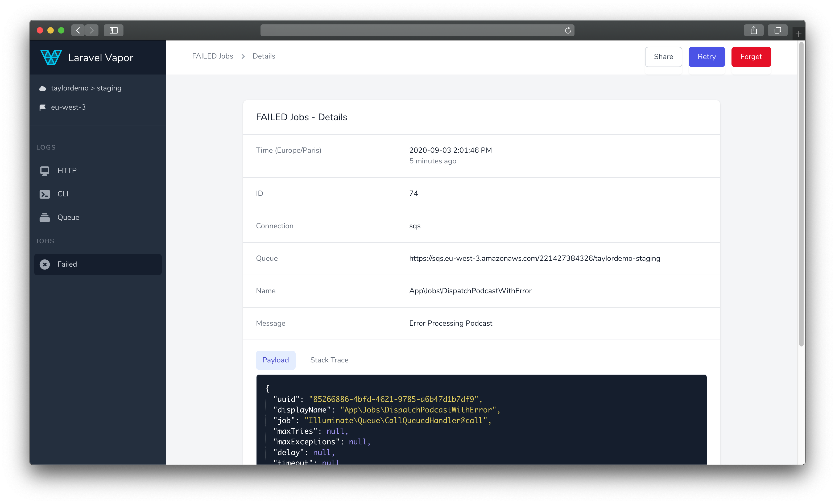Click App\Jobs\DispatchPodcastWithError name value
This screenshot has height=504, width=835.
point(470,291)
